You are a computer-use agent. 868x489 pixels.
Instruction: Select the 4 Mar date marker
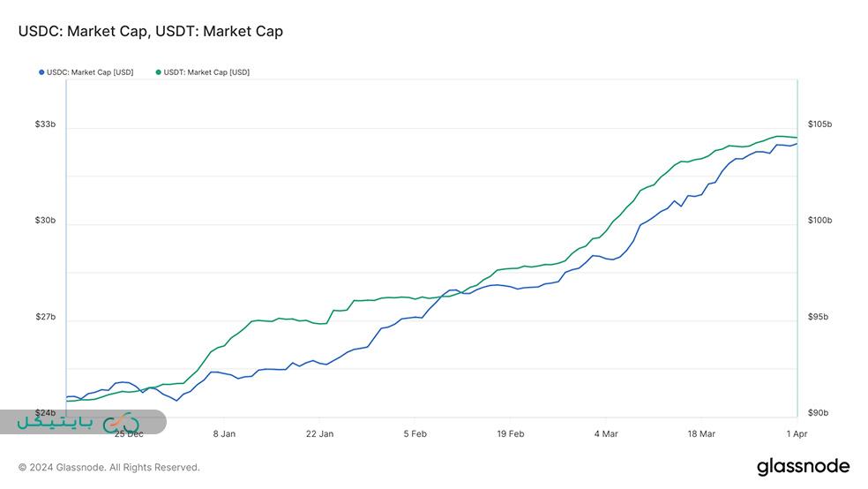[606, 433]
